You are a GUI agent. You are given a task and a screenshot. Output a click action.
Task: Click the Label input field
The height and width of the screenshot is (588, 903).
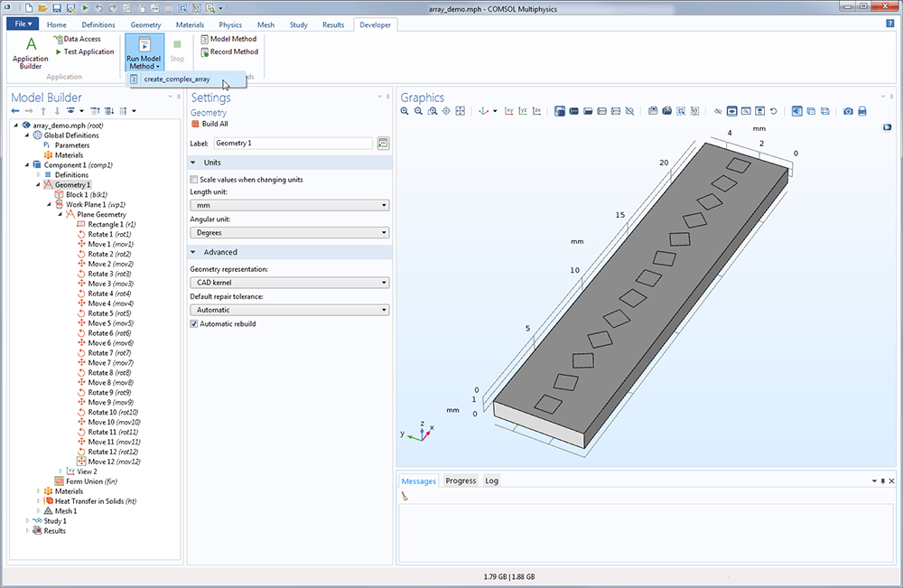click(293, 144)
